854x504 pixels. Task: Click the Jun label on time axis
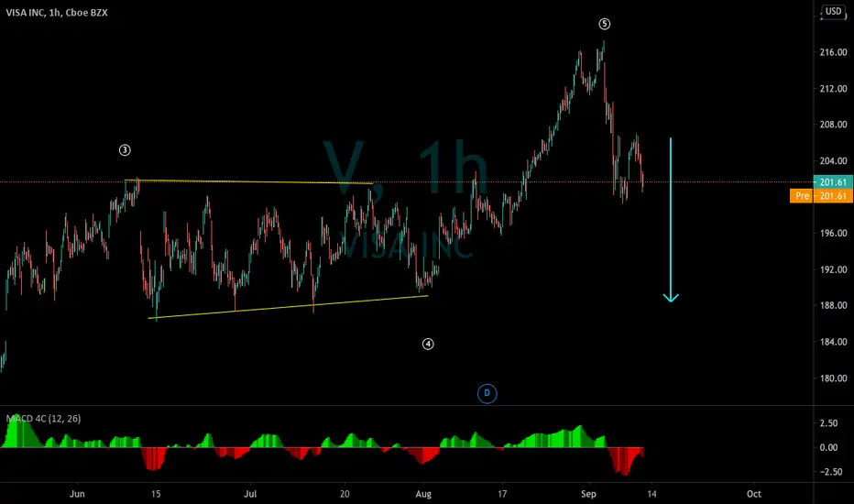77,494
